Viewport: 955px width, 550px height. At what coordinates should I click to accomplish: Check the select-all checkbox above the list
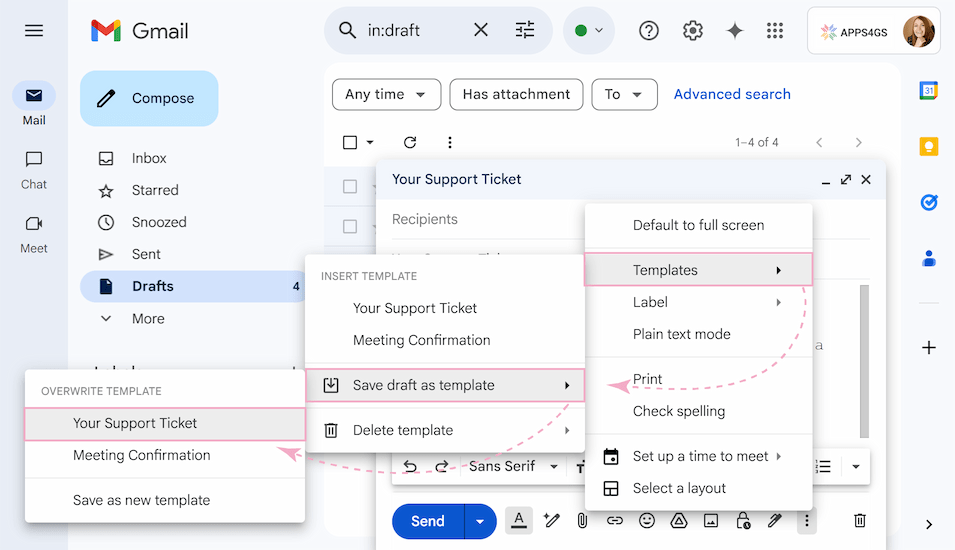pyautogui.click(x=350, y=143)
